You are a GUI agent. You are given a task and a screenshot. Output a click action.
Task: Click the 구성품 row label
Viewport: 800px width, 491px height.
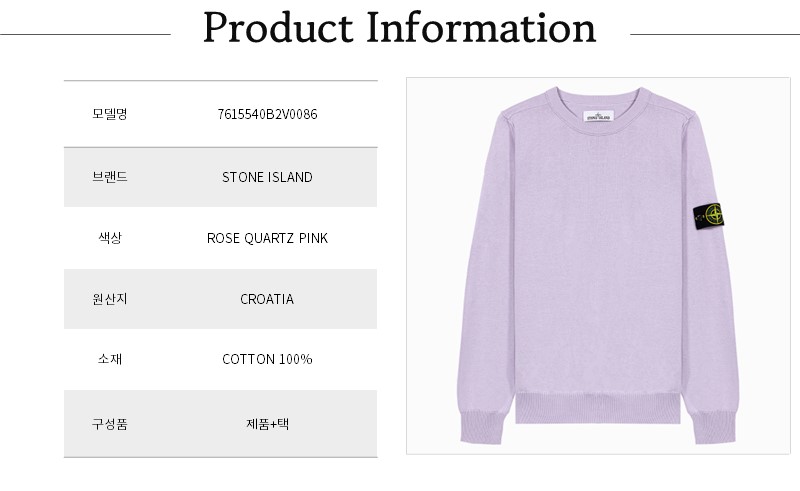109,424
